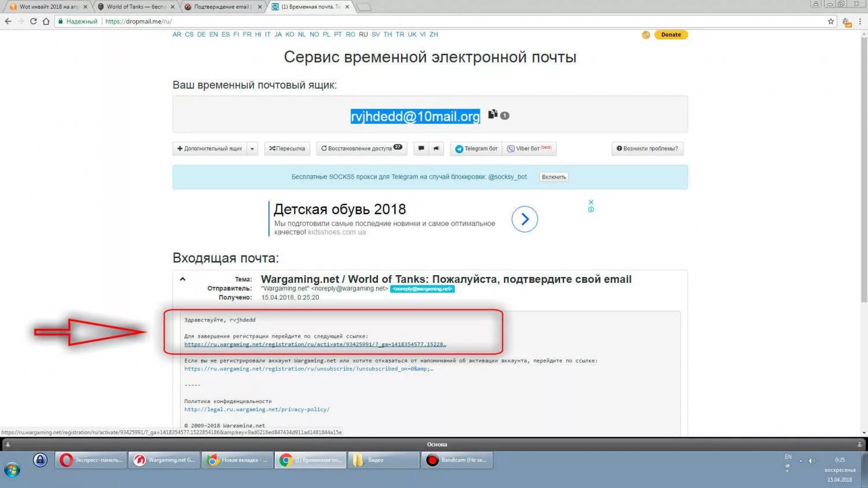
Task: Switch site language to FR
Action: point(247,35)
